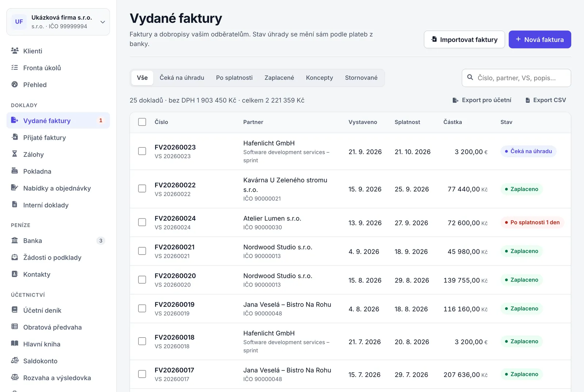Click the Fronta úkolů list icon

[x=15, y=67]
